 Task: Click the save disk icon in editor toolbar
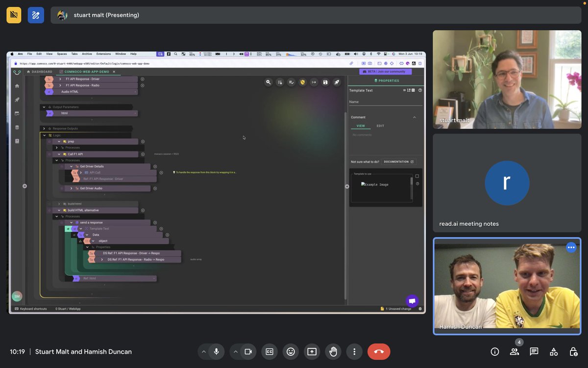pos(325,82)
